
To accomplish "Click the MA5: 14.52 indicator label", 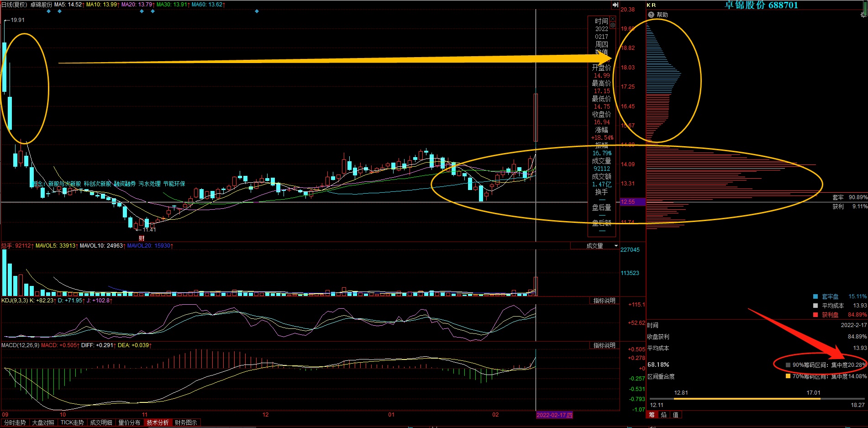I will (69, 5).
